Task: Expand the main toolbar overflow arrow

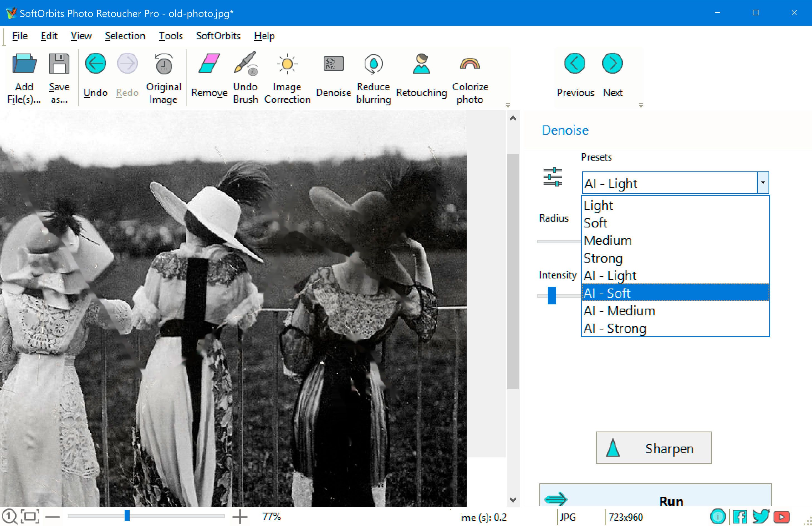Action: (x=508, y=105)
